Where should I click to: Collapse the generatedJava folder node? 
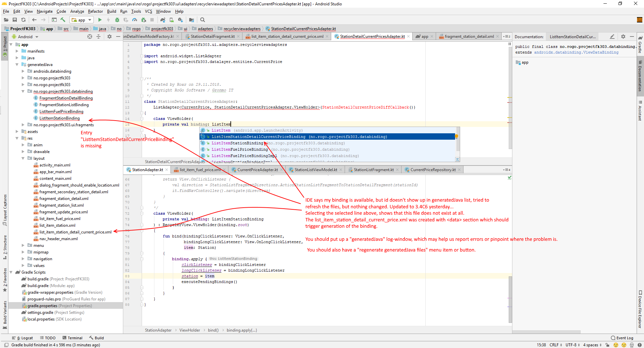(x=17, y=65)
